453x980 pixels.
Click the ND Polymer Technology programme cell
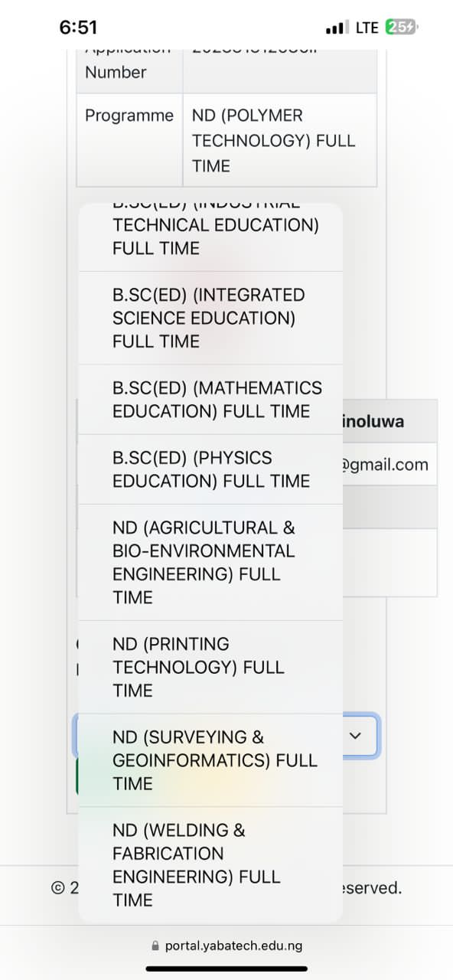[280, 140]
